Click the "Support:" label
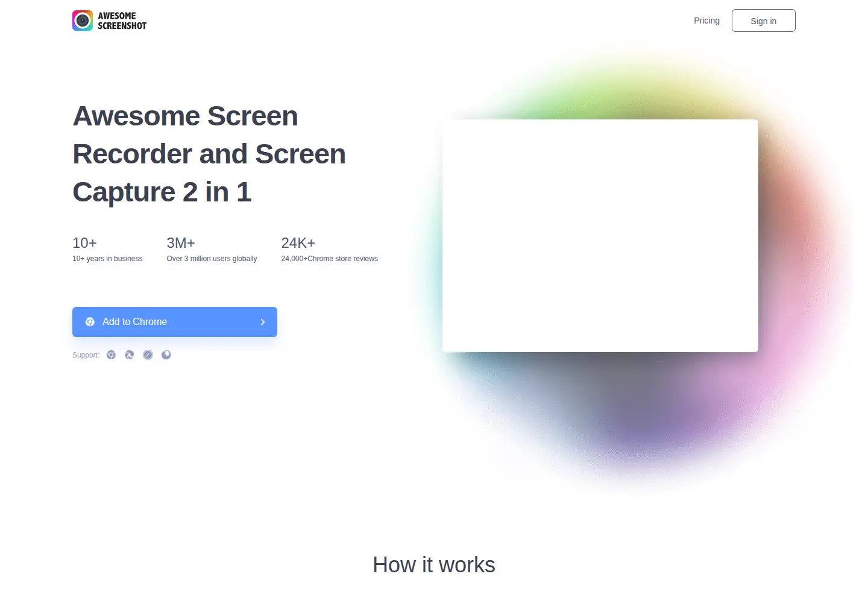This screenshot has height=603, width=868. click(x=86, y=355)
